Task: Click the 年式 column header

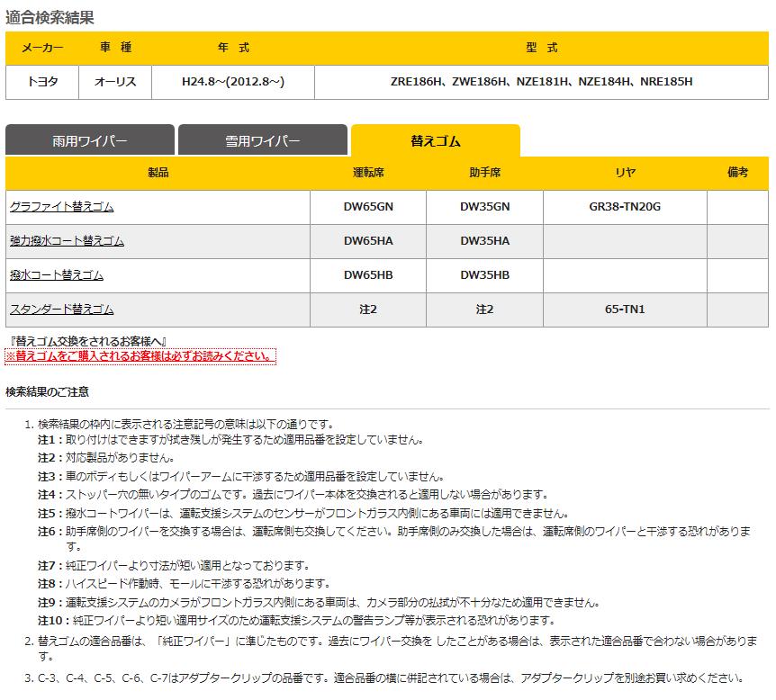Action: tap(233, 48)
